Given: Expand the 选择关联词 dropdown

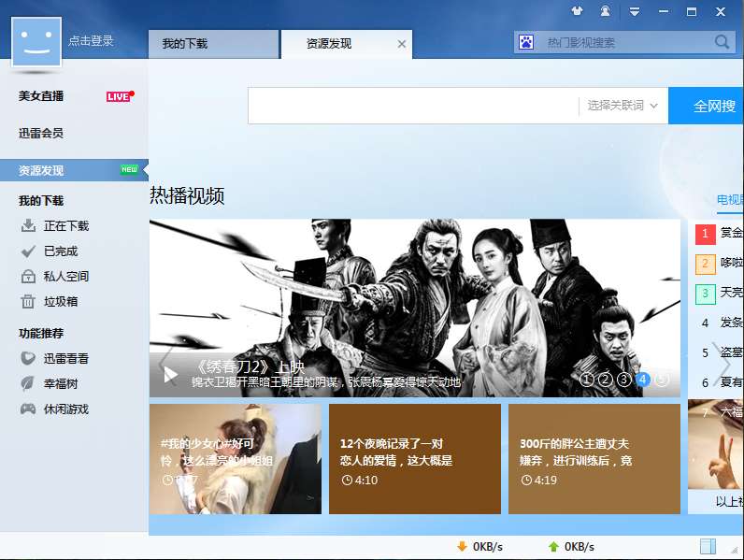Looking at the screenshot, I should click(x=622, y=106).
